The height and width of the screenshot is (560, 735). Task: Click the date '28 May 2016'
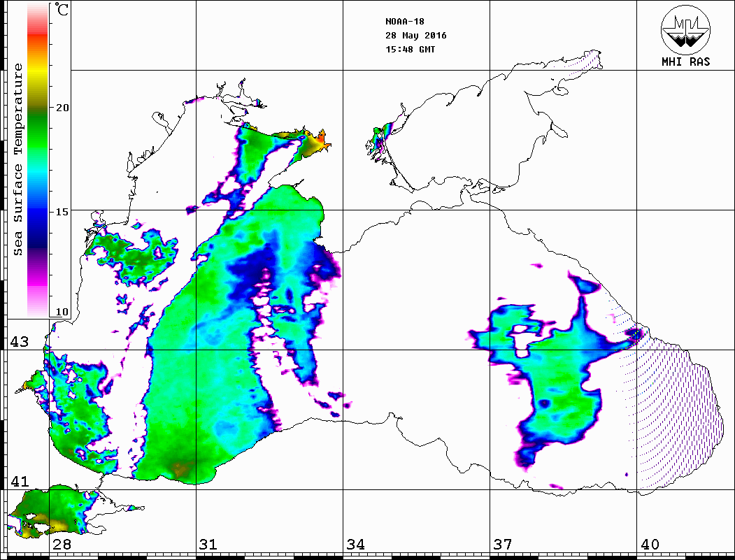pos(416,36)
